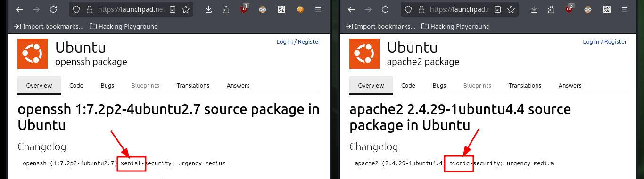
Task: Open downloads panel in the openssh window
Action: click(208, 9)
